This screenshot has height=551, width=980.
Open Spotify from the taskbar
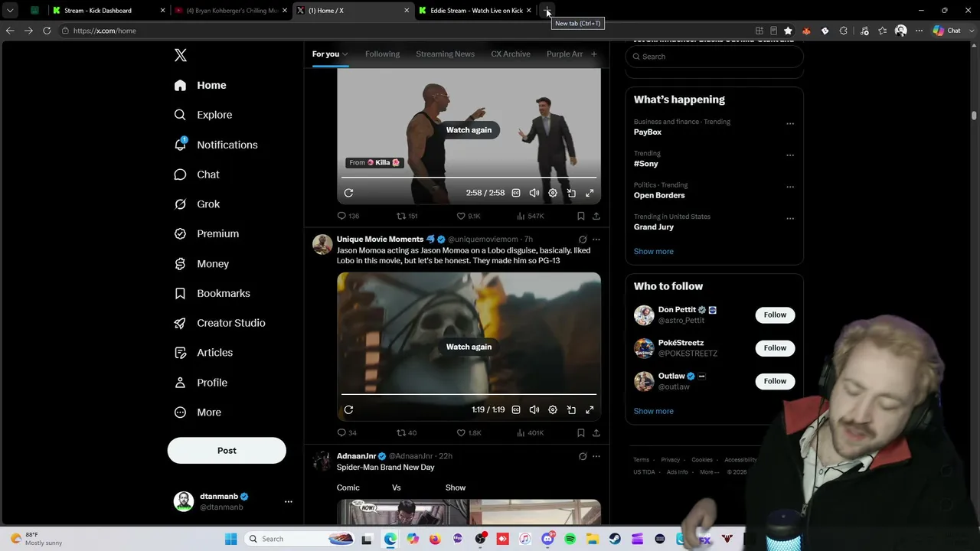point(570,539)
